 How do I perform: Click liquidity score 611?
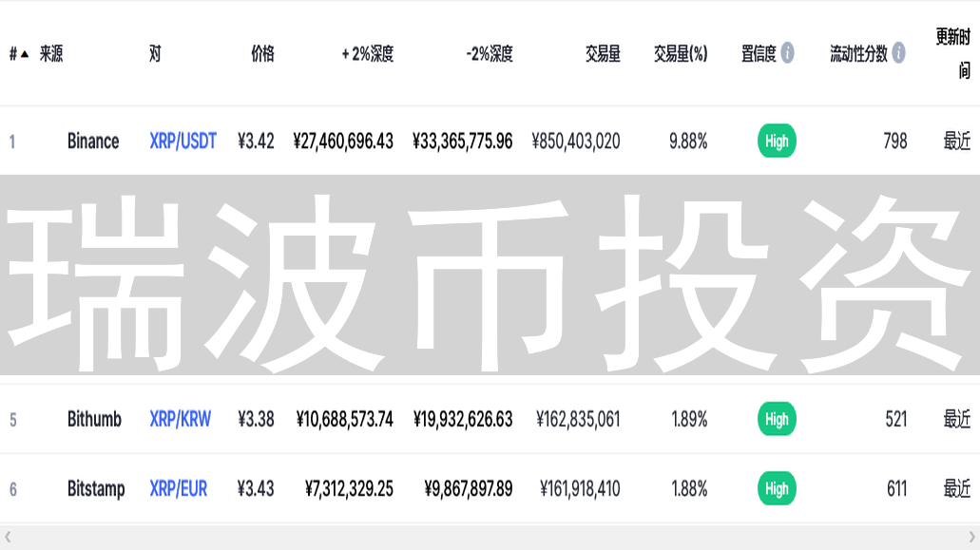897,488
